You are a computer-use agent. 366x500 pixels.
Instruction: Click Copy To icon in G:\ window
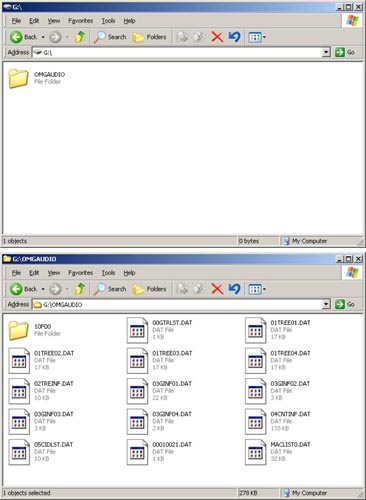(199, 37)
